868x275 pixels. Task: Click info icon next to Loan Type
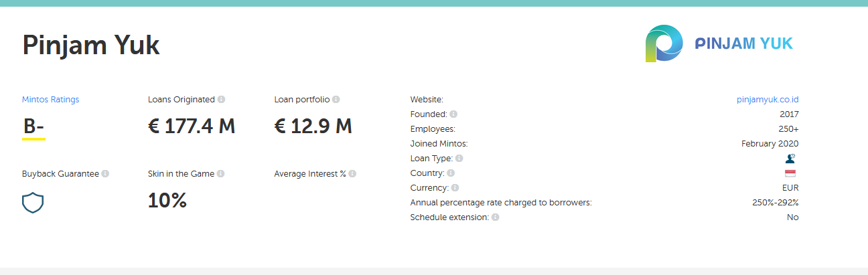pyautogui.click(x=459, y=159)
